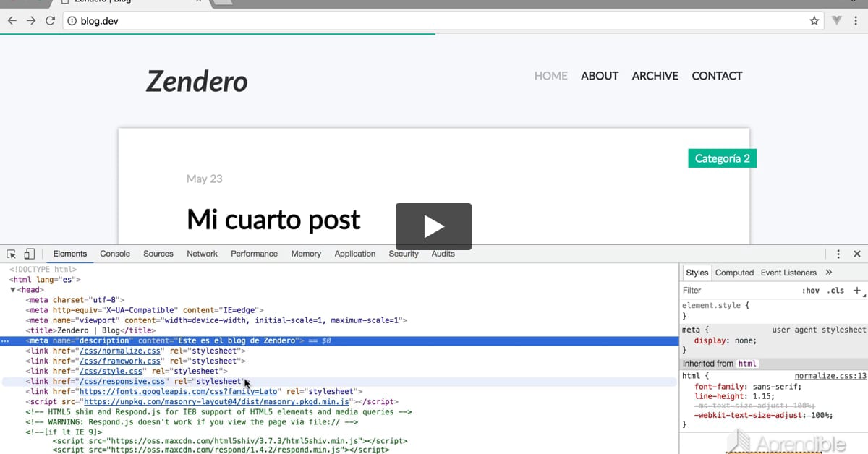The width and height of the screenshot is (868, 454).
Task: Toggle the .cls class editor button
Action: [835, 291]
